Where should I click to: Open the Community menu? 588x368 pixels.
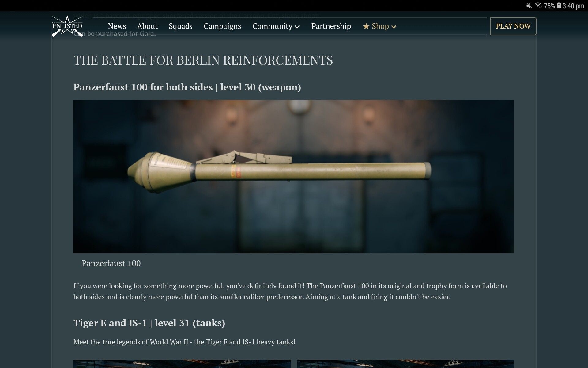tap(276, 26)
